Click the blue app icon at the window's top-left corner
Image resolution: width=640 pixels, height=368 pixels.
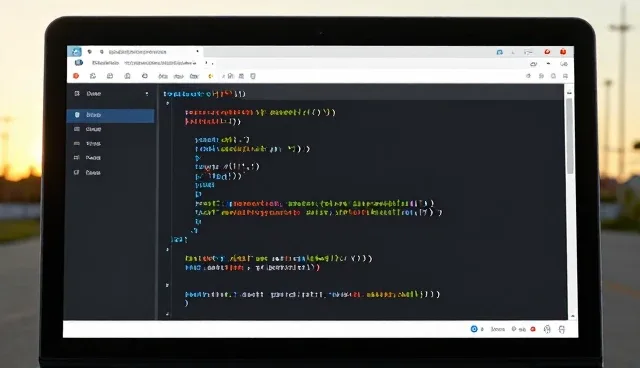(x=76, y=52)
